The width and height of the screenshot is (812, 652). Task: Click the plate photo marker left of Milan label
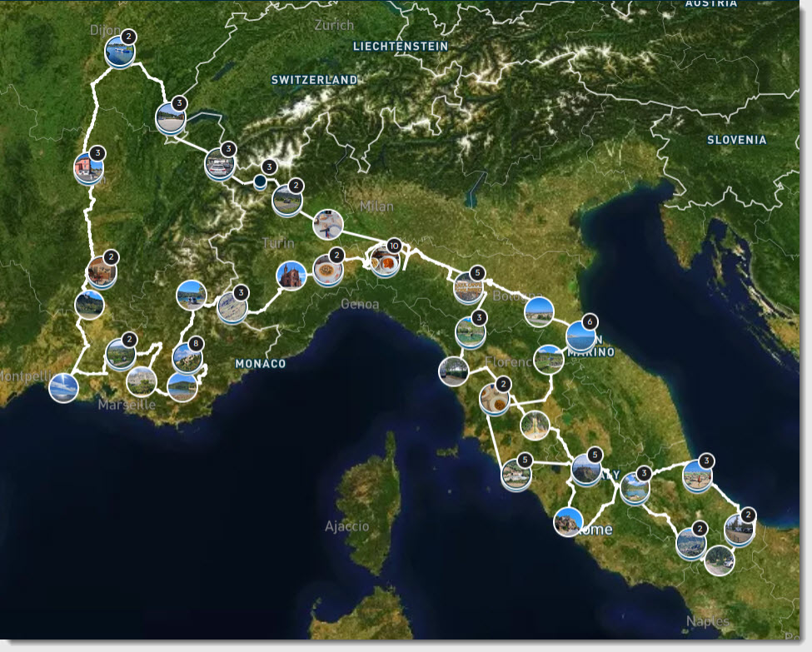tap(327, 224)
